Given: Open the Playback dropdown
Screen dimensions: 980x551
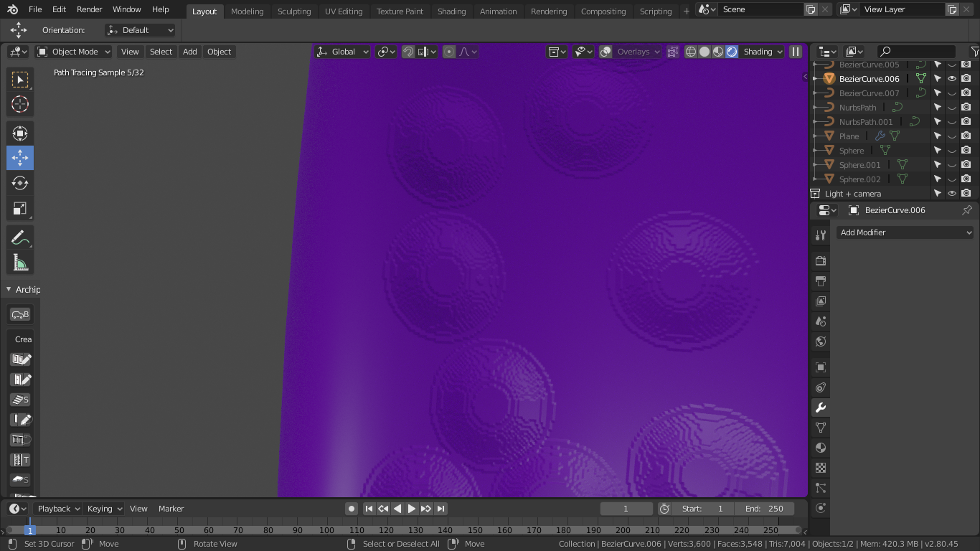Looking at the screenshot, I should point(58,509).
